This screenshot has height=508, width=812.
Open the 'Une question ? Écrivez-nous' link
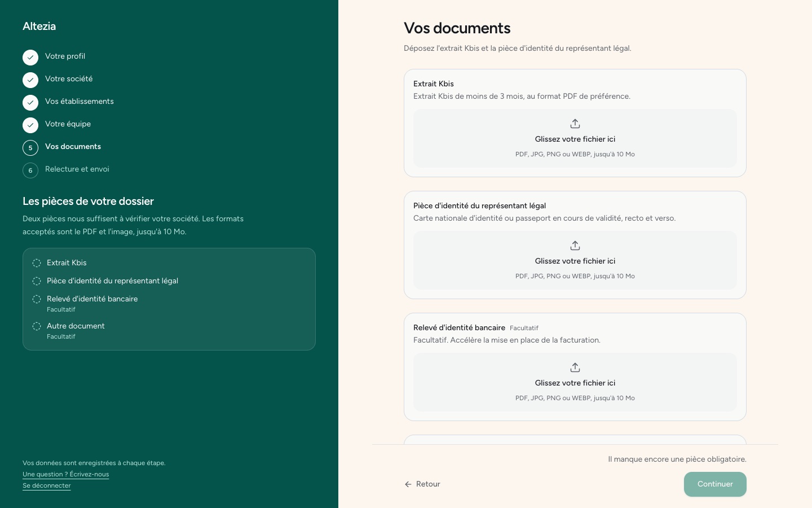pos(66,474)
